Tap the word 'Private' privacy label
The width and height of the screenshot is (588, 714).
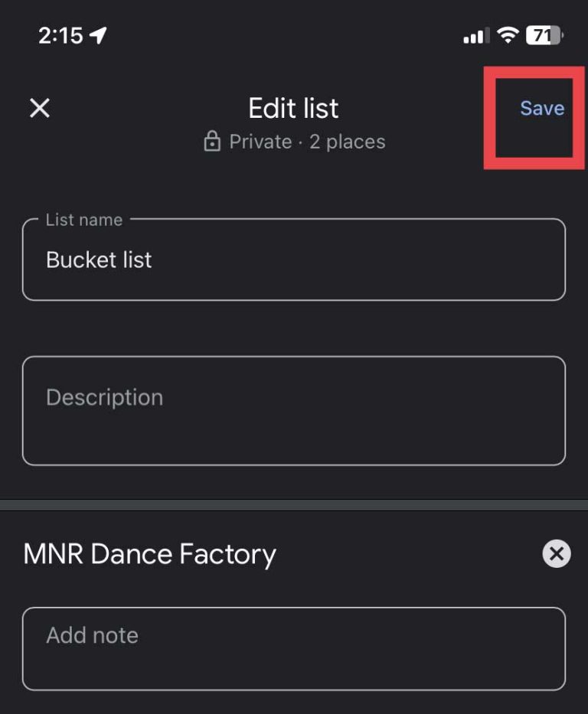[x=260, y=142]
